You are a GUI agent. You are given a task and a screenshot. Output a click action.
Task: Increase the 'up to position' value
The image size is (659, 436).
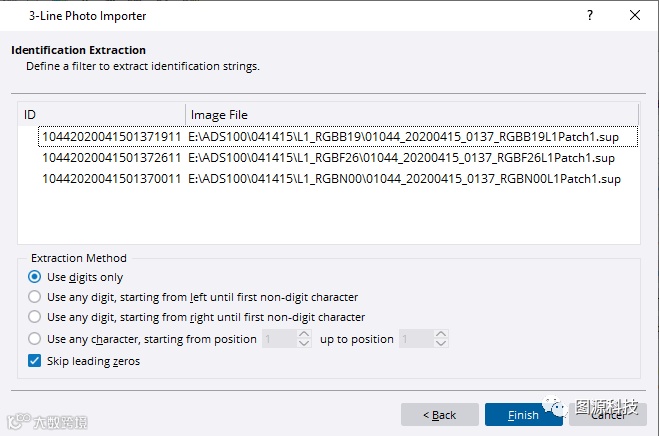pos(441,334)
